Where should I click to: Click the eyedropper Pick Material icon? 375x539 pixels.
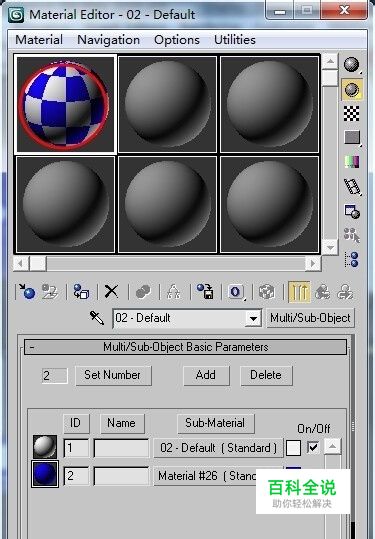[97, 318]
